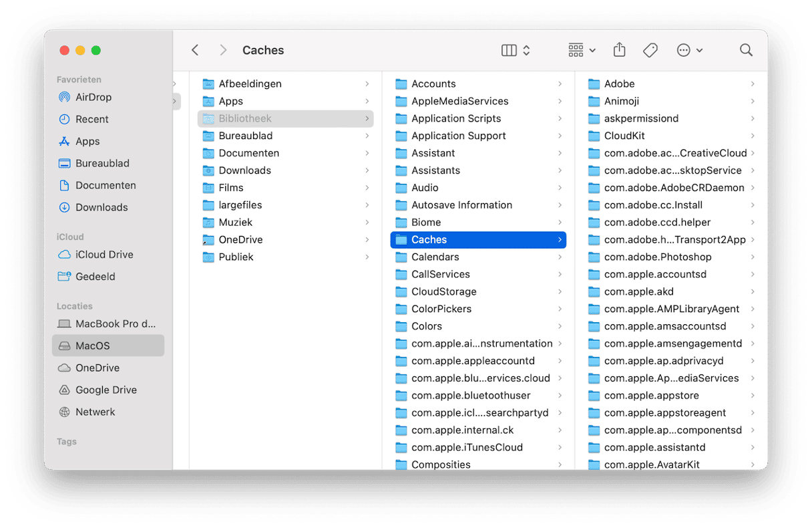Viewport: 812px width, 528px height.
Task: Select the highlighted Caches folder
Action: click(478, 240)
